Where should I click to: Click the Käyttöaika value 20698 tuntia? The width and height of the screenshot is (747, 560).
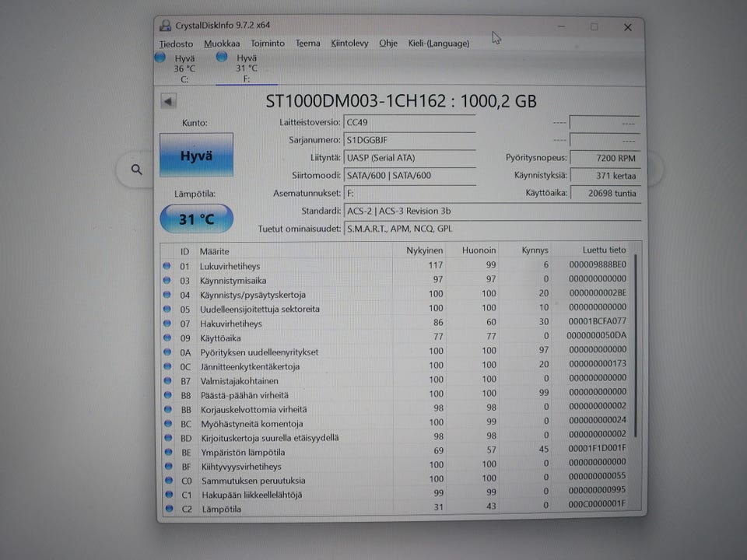click(x=605, y=193)
